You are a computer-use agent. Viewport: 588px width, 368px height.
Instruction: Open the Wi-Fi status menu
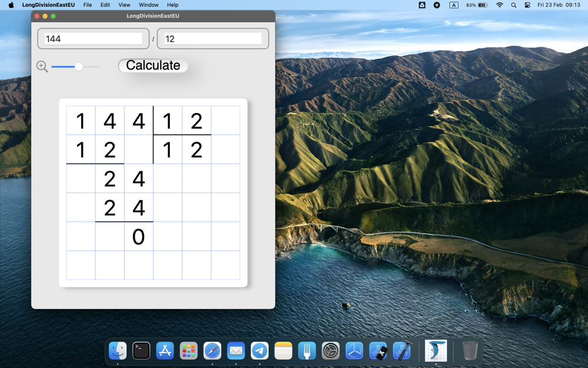click(x=499, y=5)
